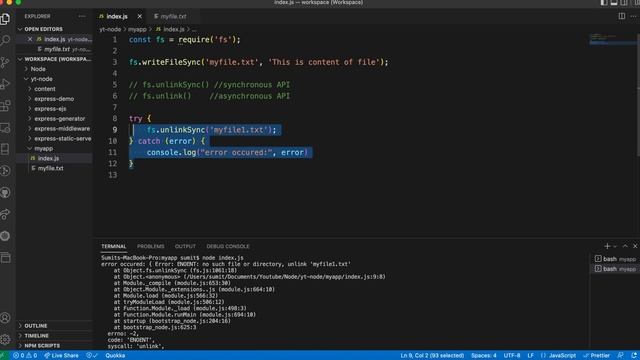Viewport: 640px width, 360px height.
Task: Close index.js in Open Editors list
Action: pos(30,39)
